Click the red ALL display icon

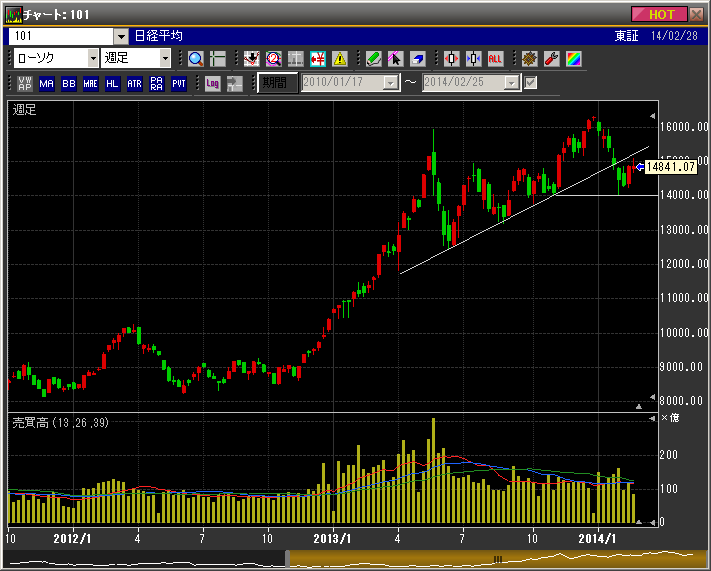tap(494, 58)
